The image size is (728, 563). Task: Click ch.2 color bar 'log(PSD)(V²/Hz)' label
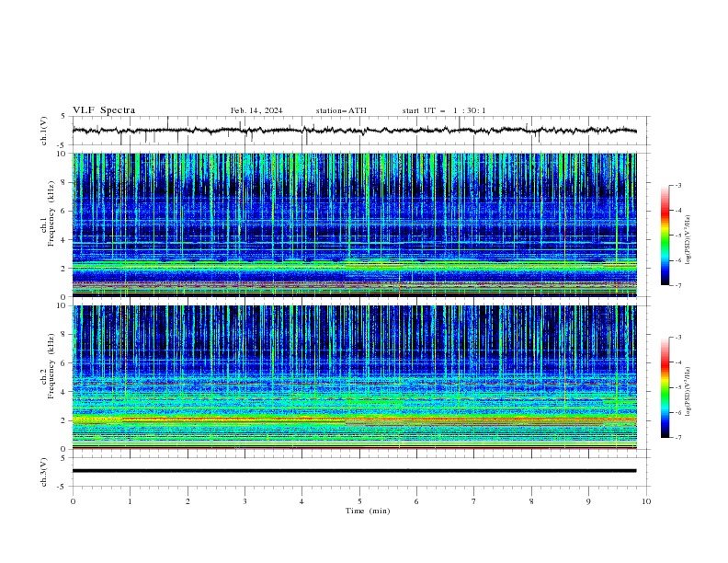coord(688,392)
